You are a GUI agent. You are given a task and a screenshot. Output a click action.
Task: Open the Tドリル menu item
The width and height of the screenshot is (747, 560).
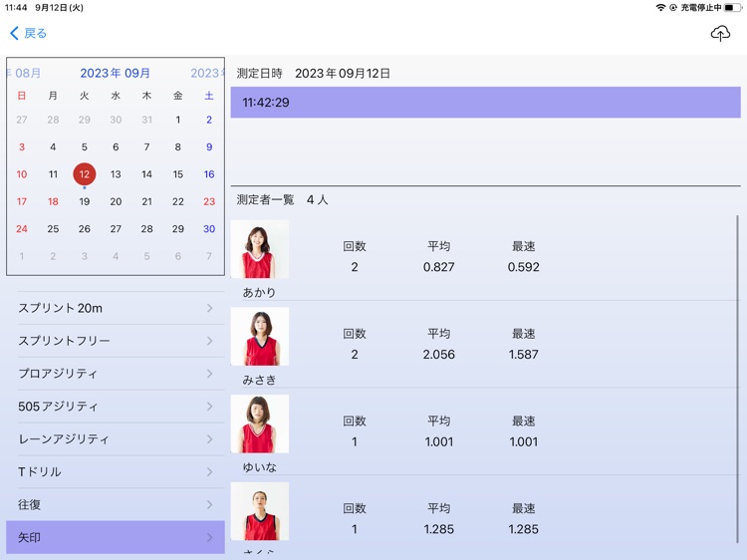click(x=116, y=472)
